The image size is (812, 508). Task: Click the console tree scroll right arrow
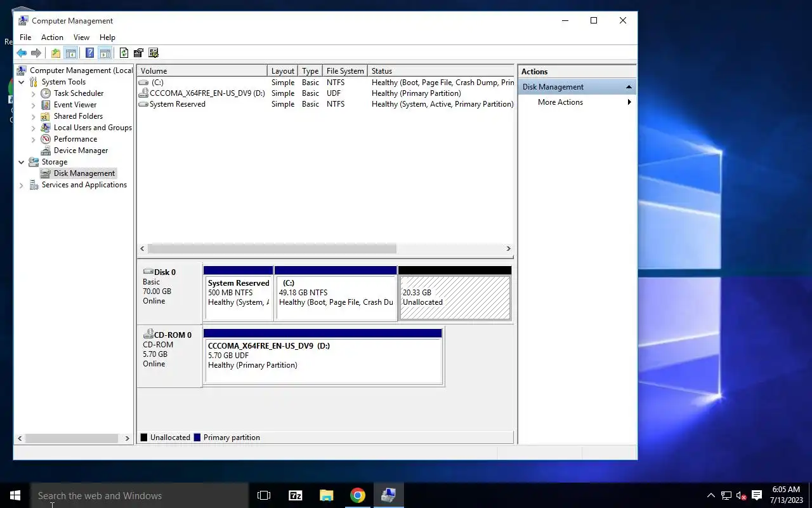[x=127, y=438]
